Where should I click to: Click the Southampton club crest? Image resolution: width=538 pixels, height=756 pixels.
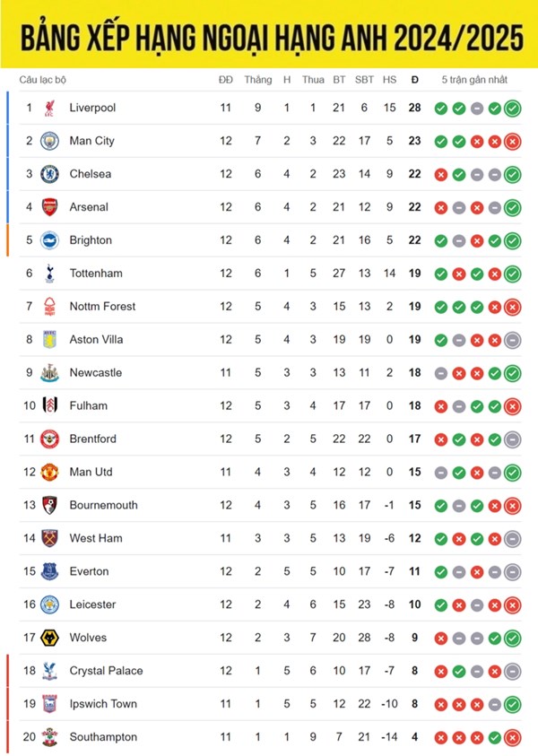[49, 737]
